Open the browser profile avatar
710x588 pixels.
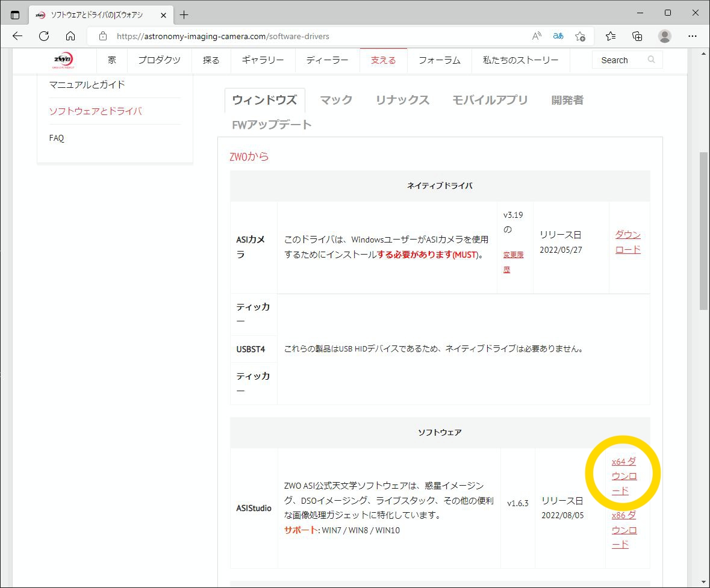coord(665,36)
